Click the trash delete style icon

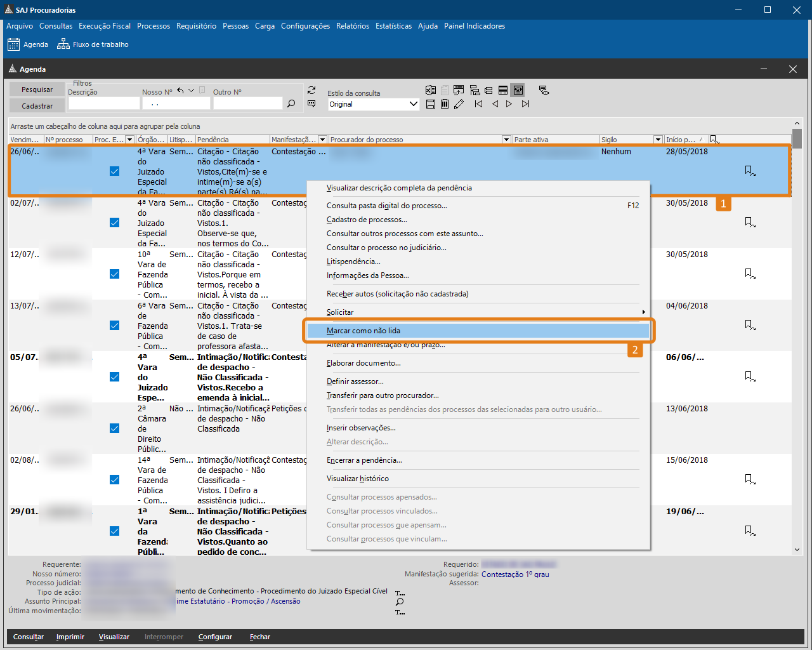[x=445, y=104]
